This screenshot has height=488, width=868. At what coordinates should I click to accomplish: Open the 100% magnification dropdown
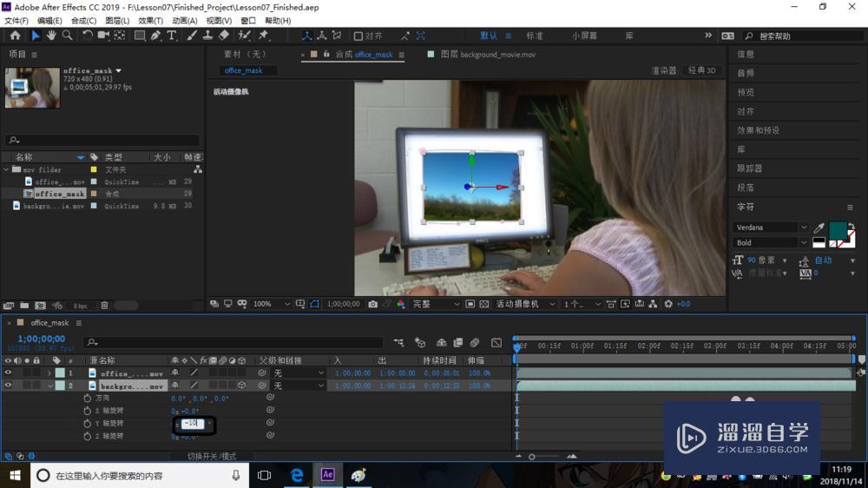click(x=271, y=304)
